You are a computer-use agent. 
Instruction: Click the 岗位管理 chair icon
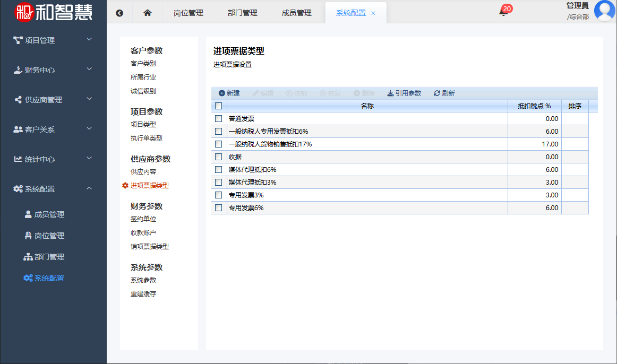[28, 236]
